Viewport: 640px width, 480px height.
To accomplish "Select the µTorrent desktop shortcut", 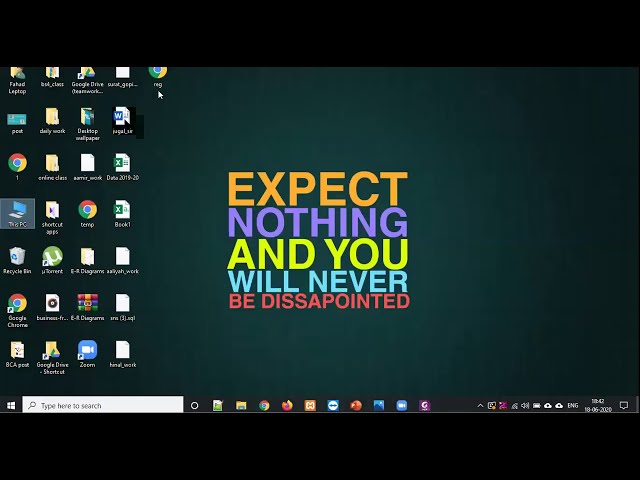I will (52, 260).
